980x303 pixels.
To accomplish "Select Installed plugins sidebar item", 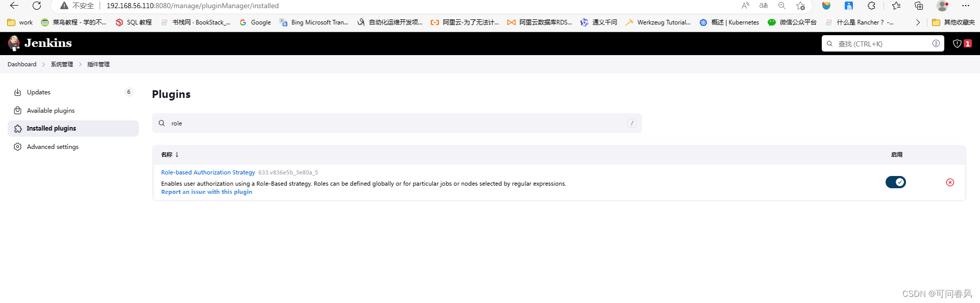I will tap(73, 129).
